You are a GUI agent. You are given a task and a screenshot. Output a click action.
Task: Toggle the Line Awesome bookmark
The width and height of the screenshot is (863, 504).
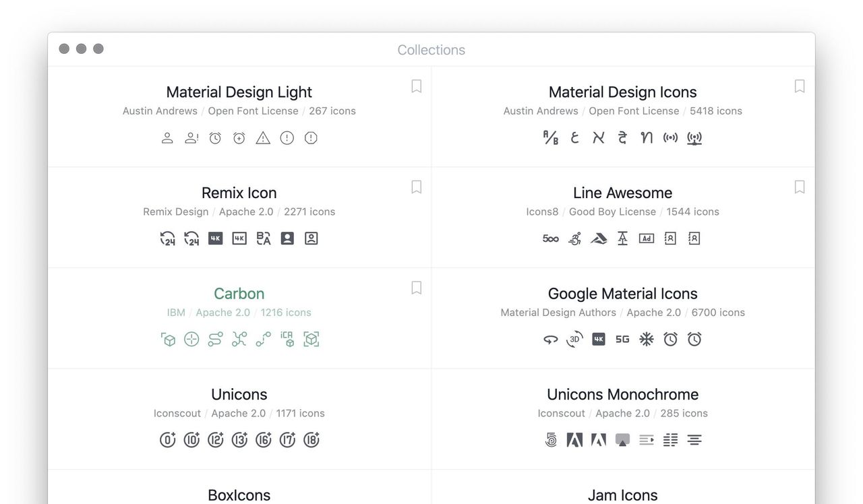click(x=800, y=187)
